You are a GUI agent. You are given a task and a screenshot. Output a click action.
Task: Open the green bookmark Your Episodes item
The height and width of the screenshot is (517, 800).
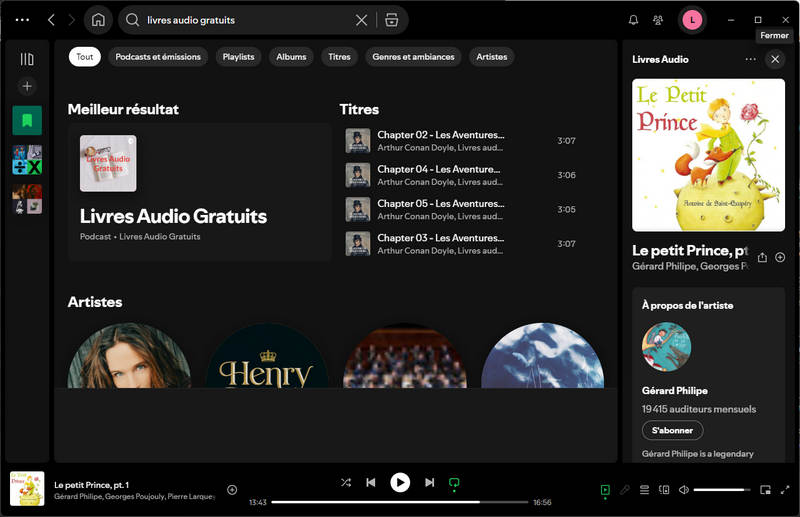pyautogui.click(x=27, y=120)
